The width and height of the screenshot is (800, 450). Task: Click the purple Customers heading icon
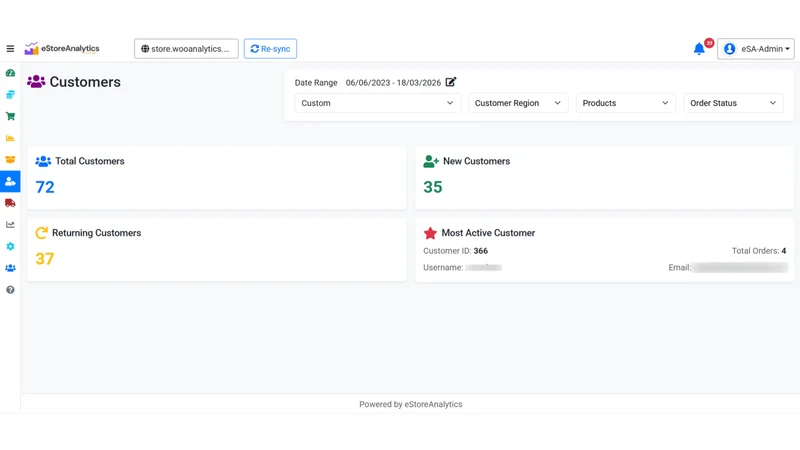36,82
